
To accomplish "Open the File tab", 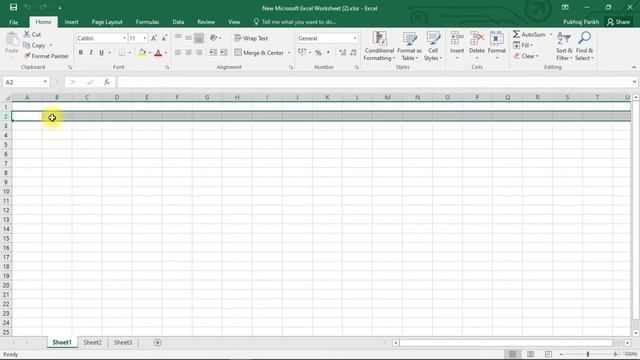I will tap(13, 22).
